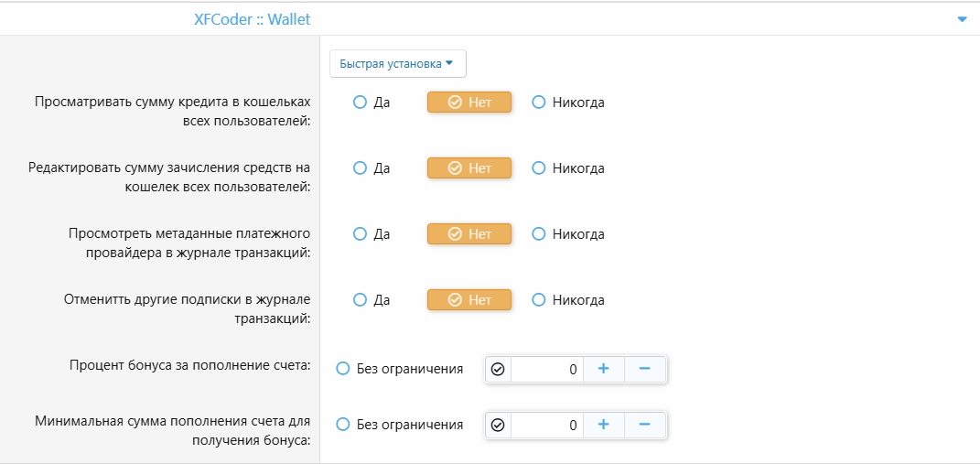Choose Без ограничения for bonus percent
The width and height of the screenshot is (980, 464).
point(344,369)
